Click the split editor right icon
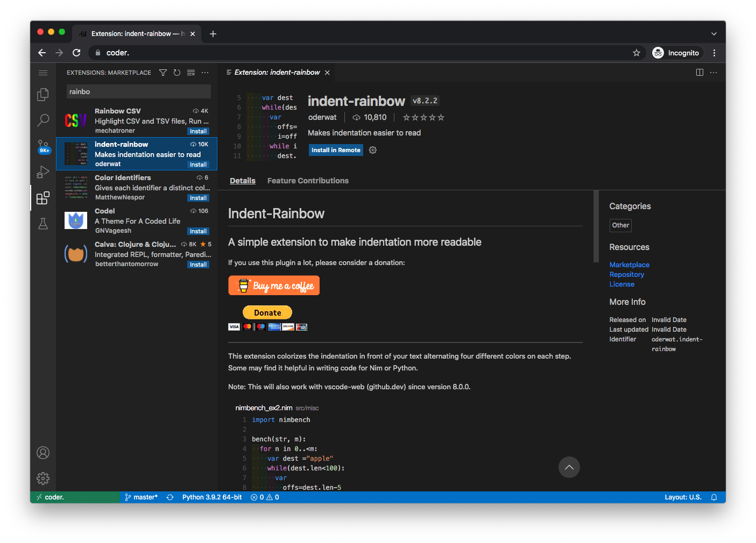The width and height of the screenshot is (756, 543). coord(700,73)
